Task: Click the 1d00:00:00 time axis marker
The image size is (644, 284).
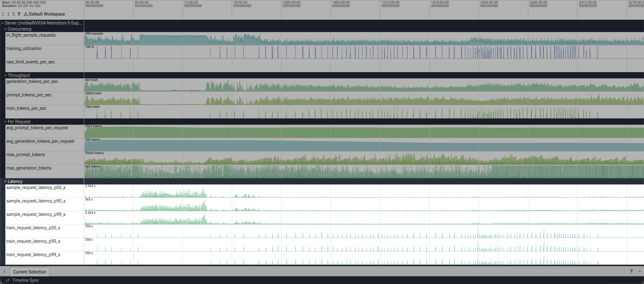Action: pos(291,4)
